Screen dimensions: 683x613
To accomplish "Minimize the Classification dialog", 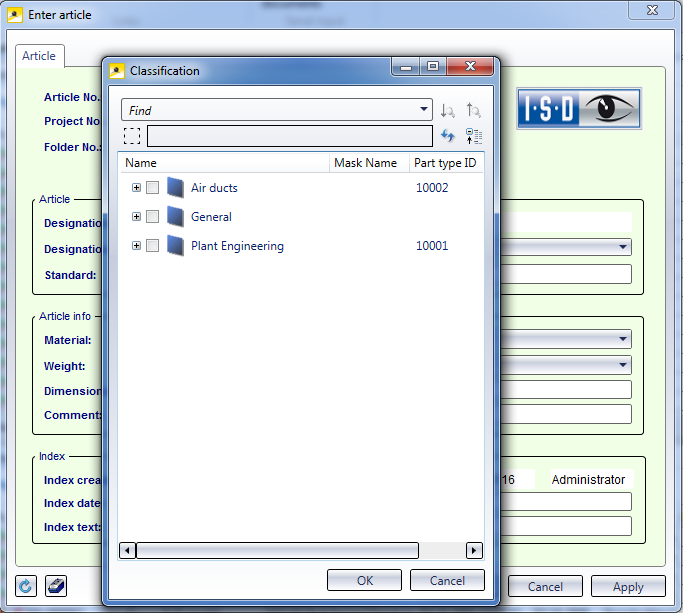I will [406, 67].
